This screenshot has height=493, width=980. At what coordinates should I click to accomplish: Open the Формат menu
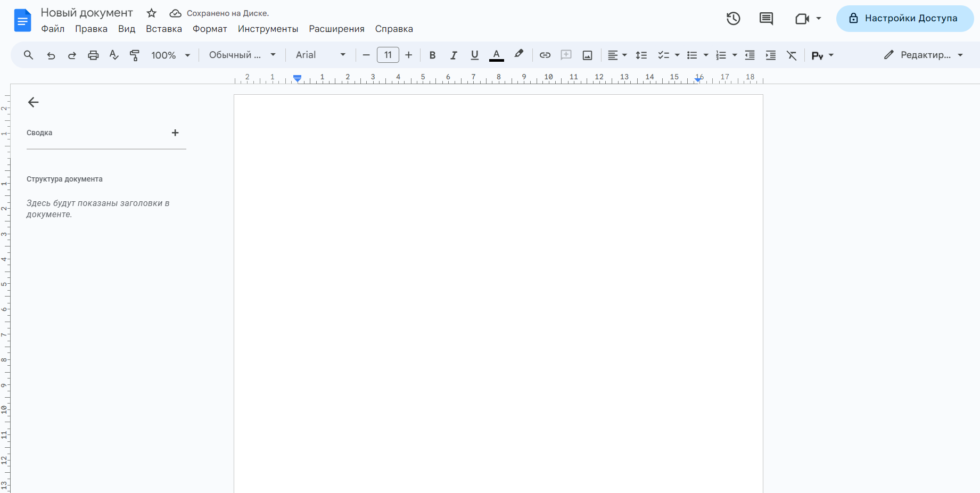coord(210,29)
